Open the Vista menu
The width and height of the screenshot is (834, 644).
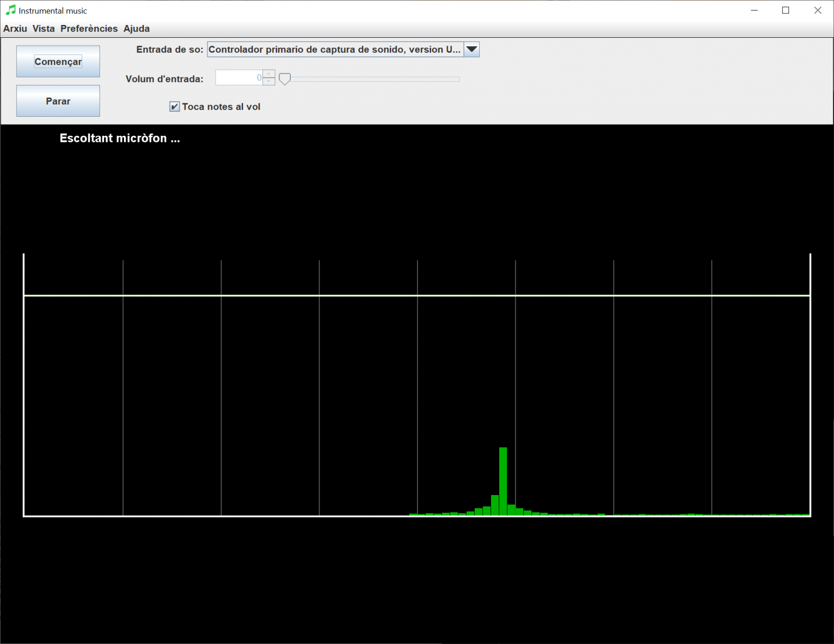pos(43,28)
